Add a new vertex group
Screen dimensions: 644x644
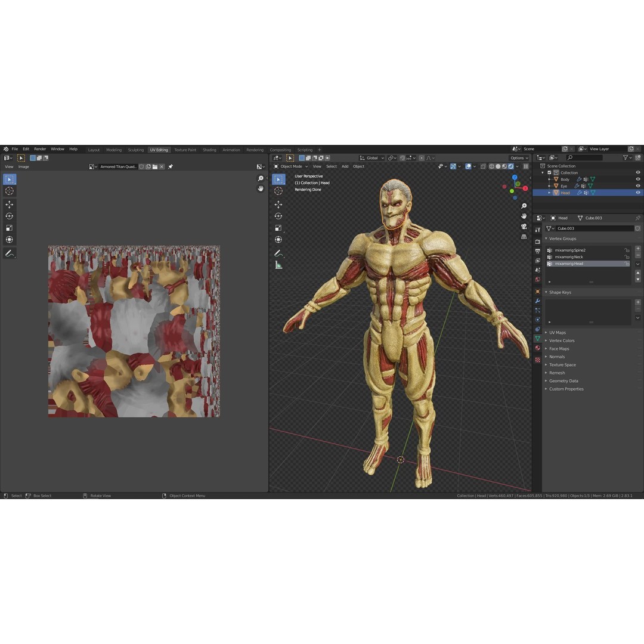coord(638,249)
